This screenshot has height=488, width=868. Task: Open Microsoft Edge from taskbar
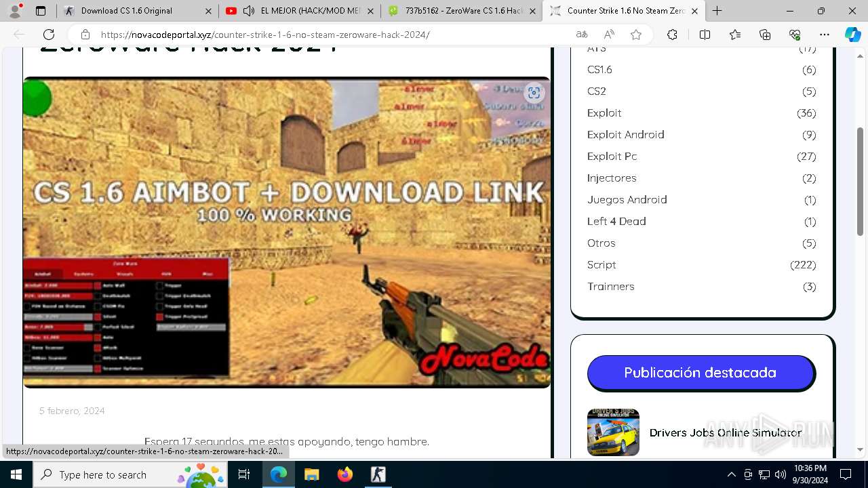pos(279,474)
